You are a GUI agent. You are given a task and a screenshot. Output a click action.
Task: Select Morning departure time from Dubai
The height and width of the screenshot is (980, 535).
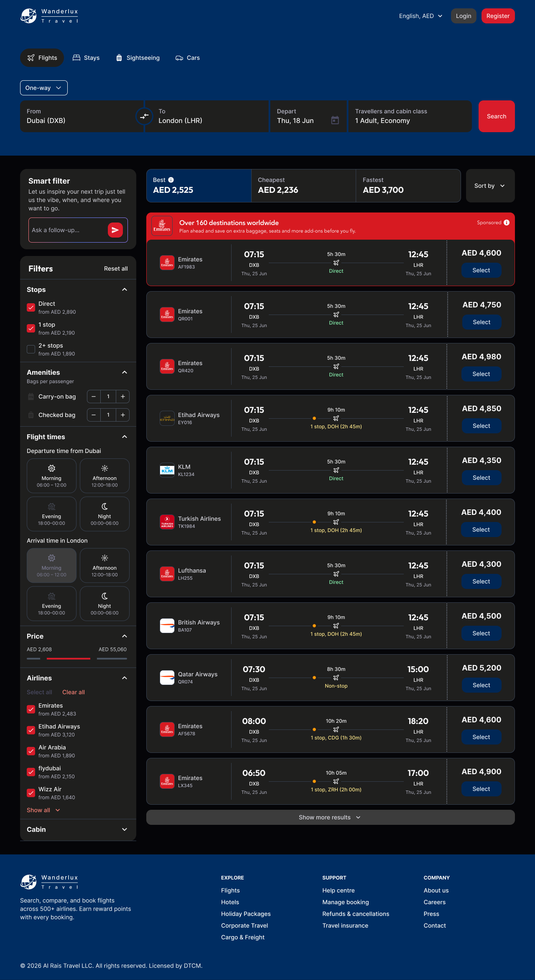pos(51,476)
